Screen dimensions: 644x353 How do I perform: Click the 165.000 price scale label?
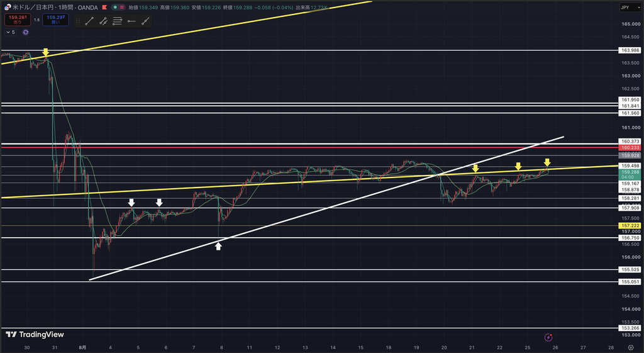(630, 24)
